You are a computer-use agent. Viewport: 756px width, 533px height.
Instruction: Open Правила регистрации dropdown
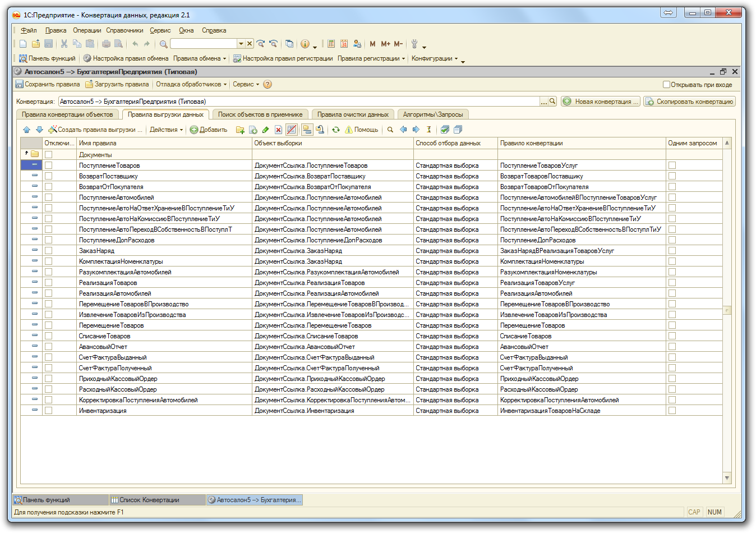pyautogui.click(x=371, y=58)
